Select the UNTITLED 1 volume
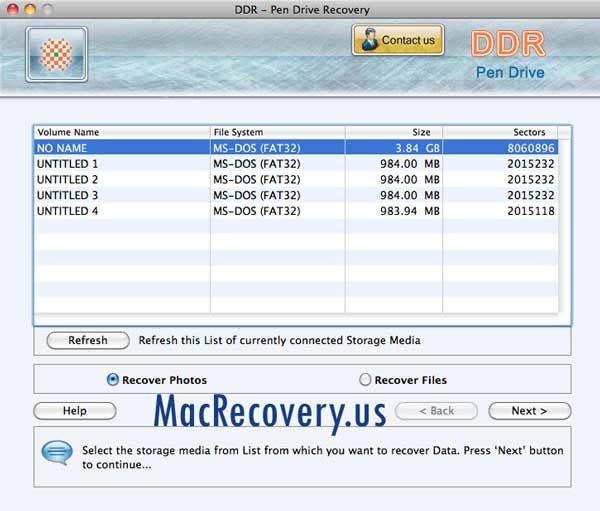This screenshot has height=511, width=600. pos(296,164)
